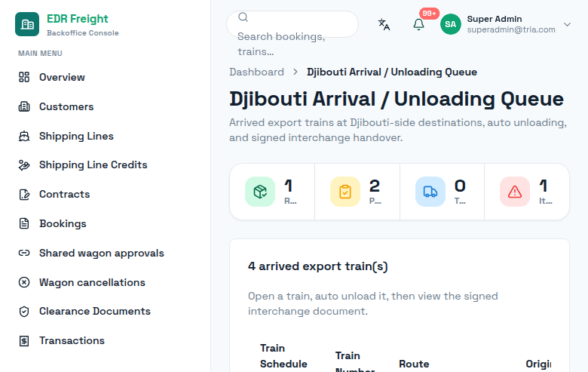The height and width of the screenshot is (372, 588).
Task: Click the SA user avatar
Action: pos(450,24)
